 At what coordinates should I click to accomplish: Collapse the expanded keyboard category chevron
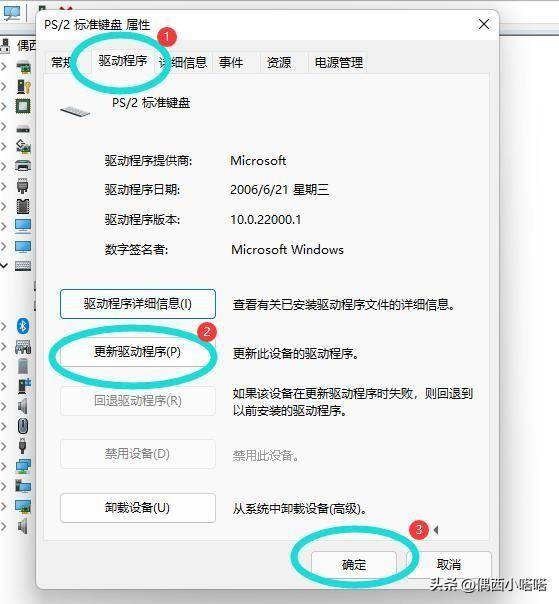pos(4,266)
